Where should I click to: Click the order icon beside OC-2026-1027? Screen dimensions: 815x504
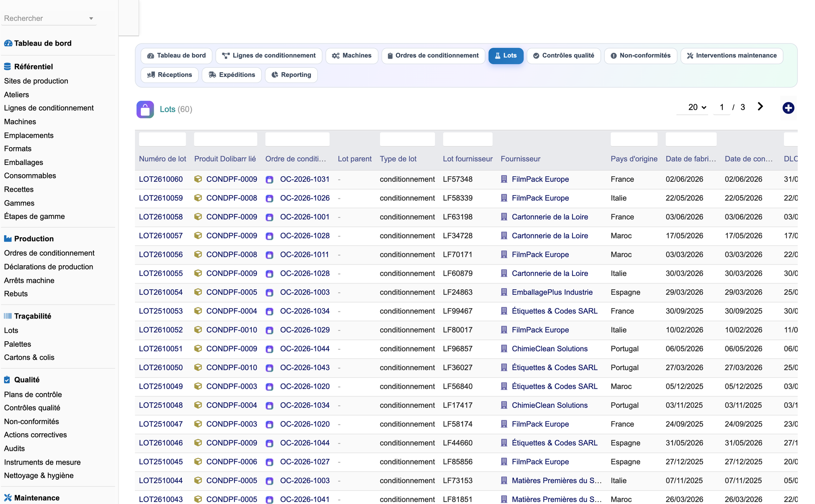pyautogui.click(x=270, y=462)
